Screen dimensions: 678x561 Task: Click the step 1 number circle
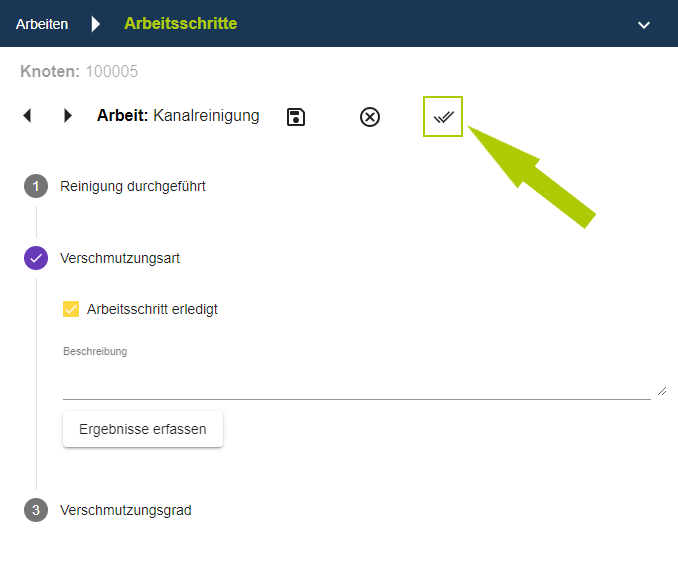[x=36, y=186]
